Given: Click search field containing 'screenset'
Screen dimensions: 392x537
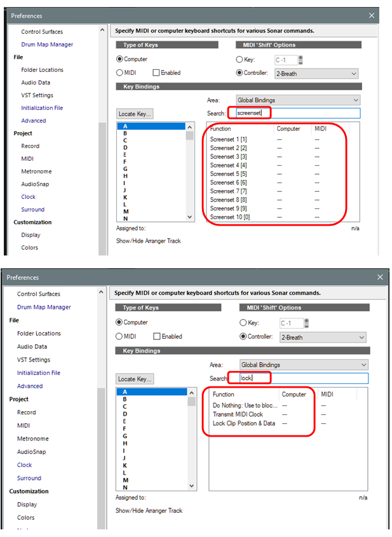Looking at the screenshot, I should (x=298, y=113).
